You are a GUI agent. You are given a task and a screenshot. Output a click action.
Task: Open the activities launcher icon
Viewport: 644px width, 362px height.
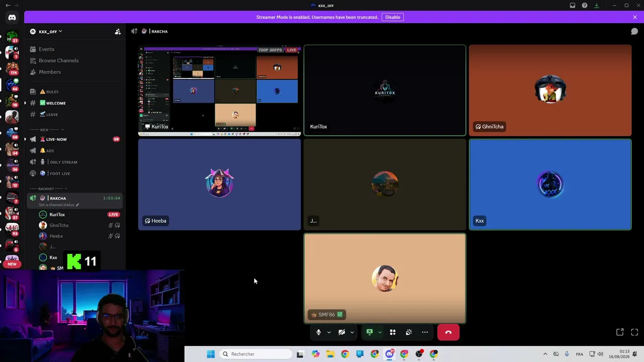pyautogui.click(x=393, y=332)
